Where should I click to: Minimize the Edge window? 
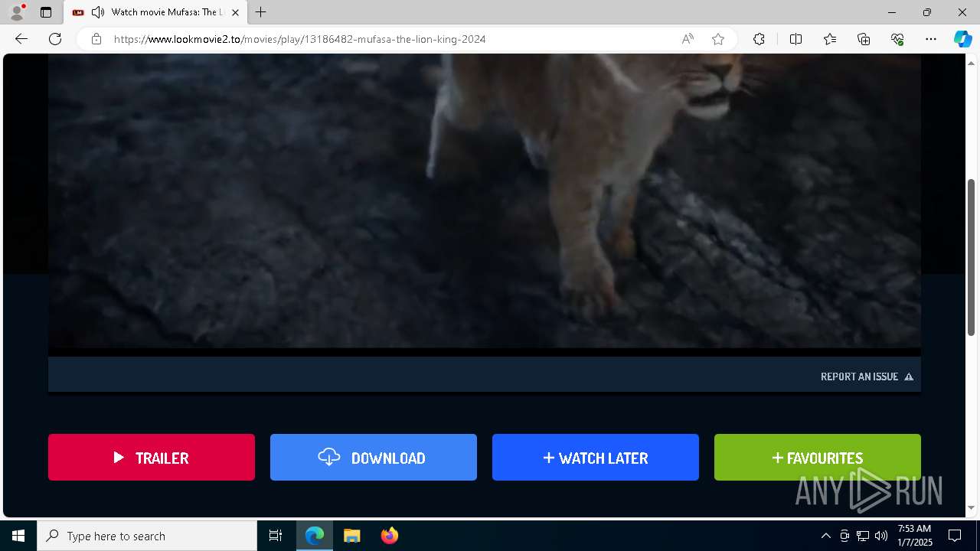(892, 12)
